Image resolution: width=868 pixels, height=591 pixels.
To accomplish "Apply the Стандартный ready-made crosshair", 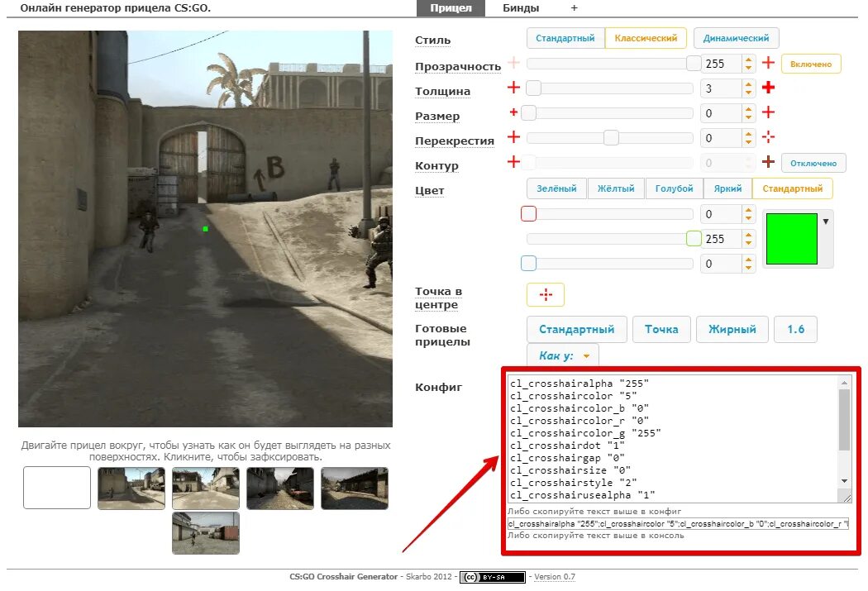I will point(576,329).
